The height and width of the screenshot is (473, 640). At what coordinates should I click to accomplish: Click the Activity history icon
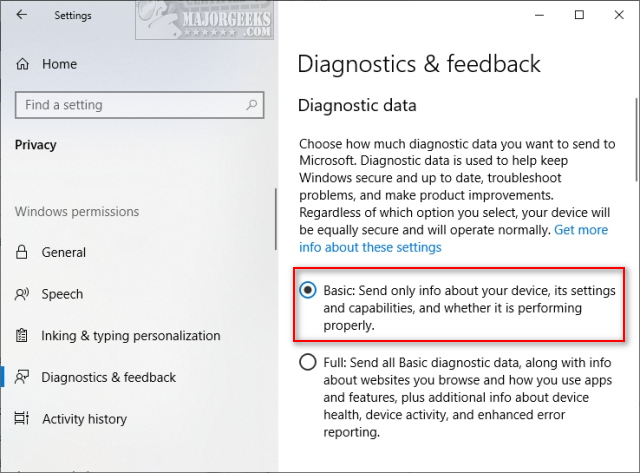tap(22, 418)
